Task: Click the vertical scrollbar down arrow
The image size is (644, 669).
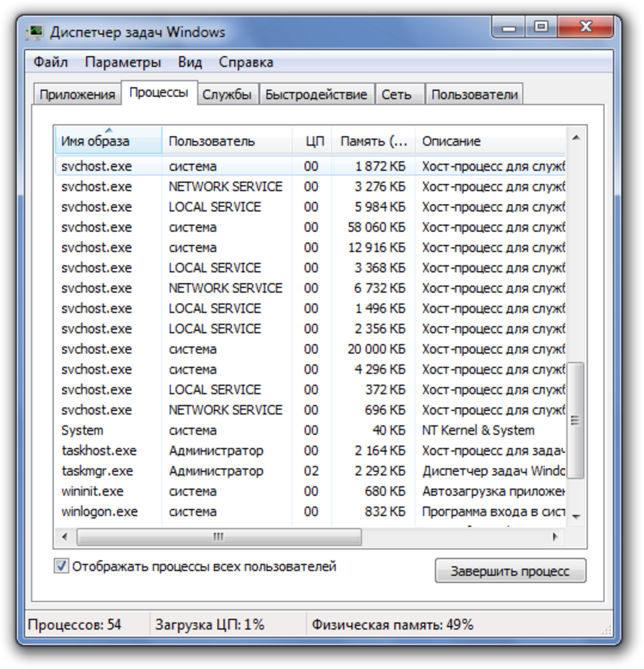Action: pyautogui.click(x=576, y=517)
